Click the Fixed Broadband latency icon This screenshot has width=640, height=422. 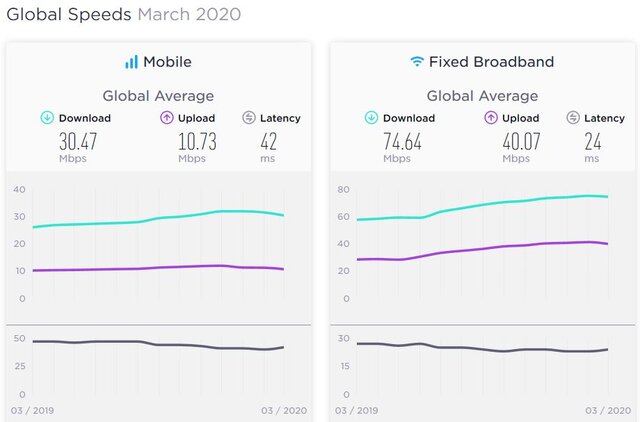click(573, 118)
